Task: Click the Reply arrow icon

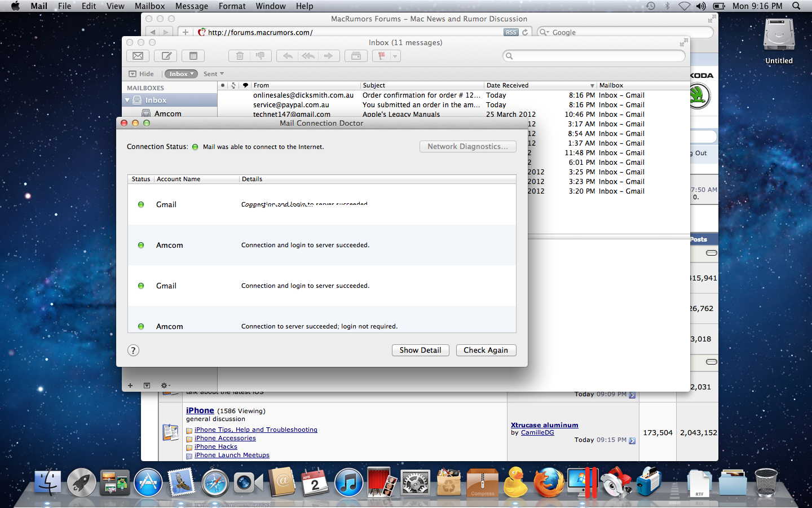Action: point(288,56)
